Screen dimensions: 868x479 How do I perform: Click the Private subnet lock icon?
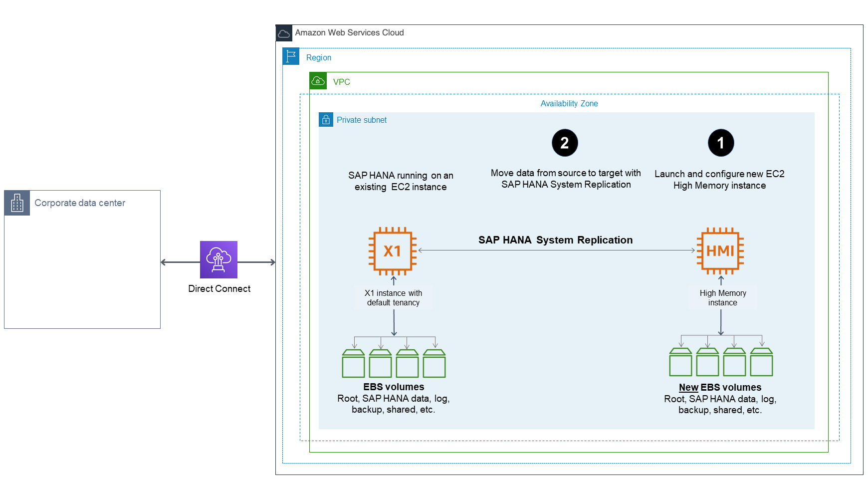coord(326,120)
